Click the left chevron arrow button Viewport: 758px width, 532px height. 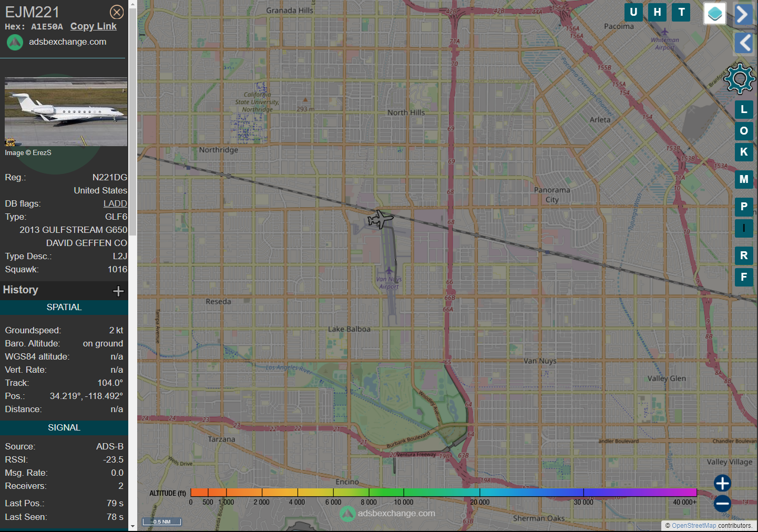click(x=743, y=43)
